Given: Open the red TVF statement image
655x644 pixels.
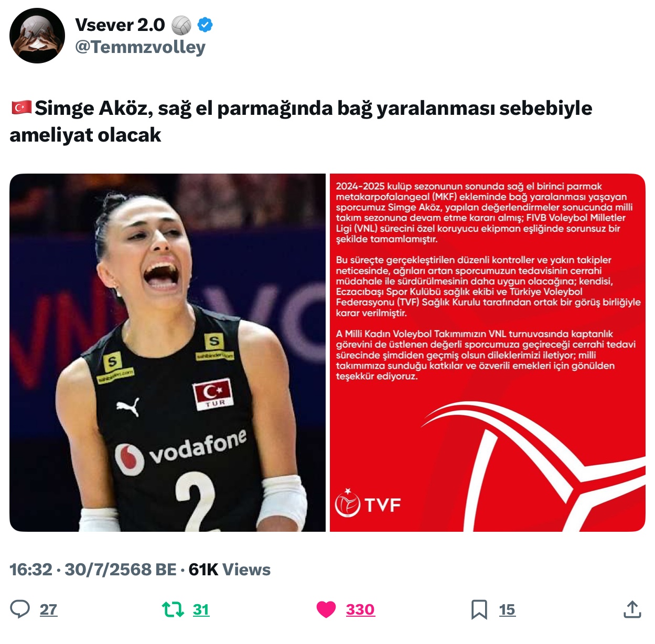Looking at the screenshot, I should 487,352.
